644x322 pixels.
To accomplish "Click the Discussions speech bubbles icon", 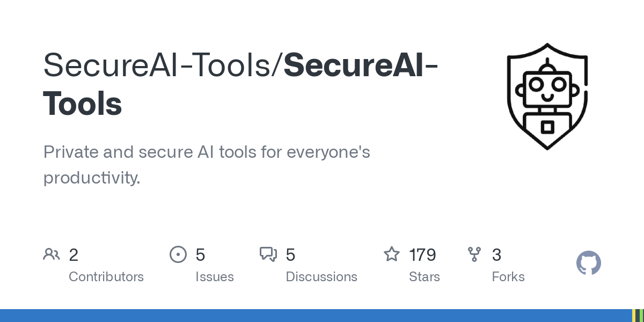I will (x=268, y=254).
